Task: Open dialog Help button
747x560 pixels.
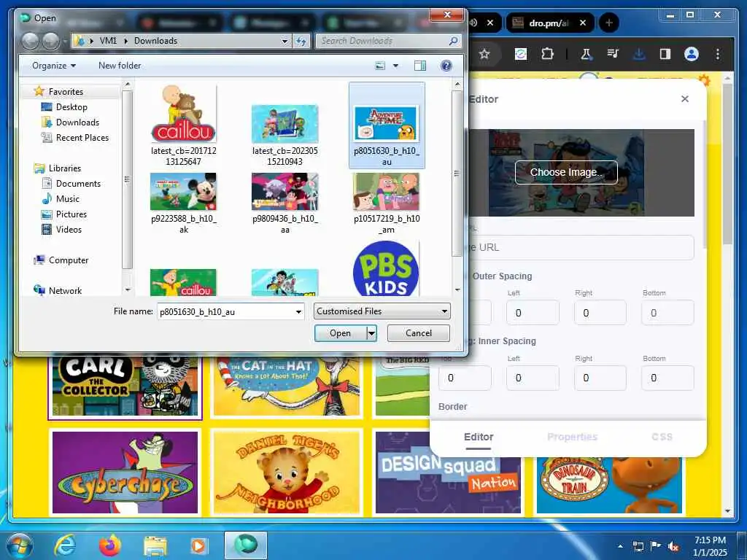Action: [x=446, y=66]
